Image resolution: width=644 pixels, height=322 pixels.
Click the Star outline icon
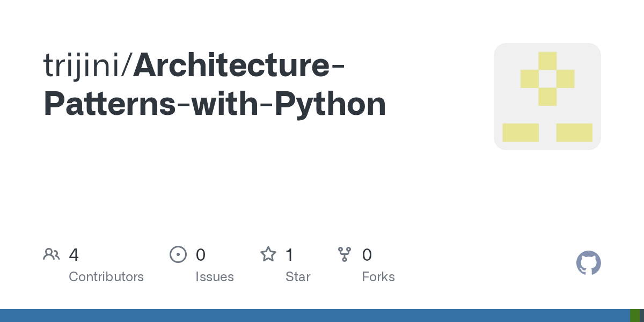coord(268,254)
